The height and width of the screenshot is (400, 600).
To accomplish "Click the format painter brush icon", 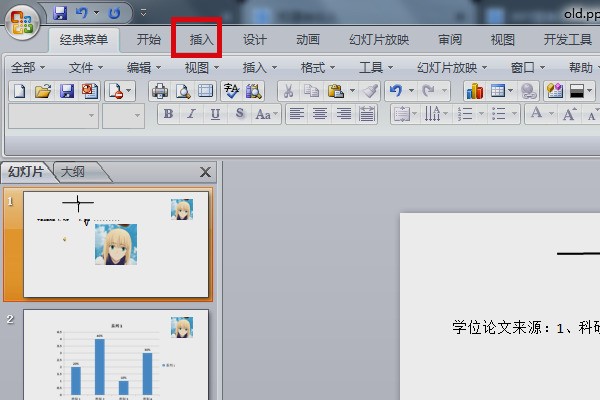I will coord(370,91).
